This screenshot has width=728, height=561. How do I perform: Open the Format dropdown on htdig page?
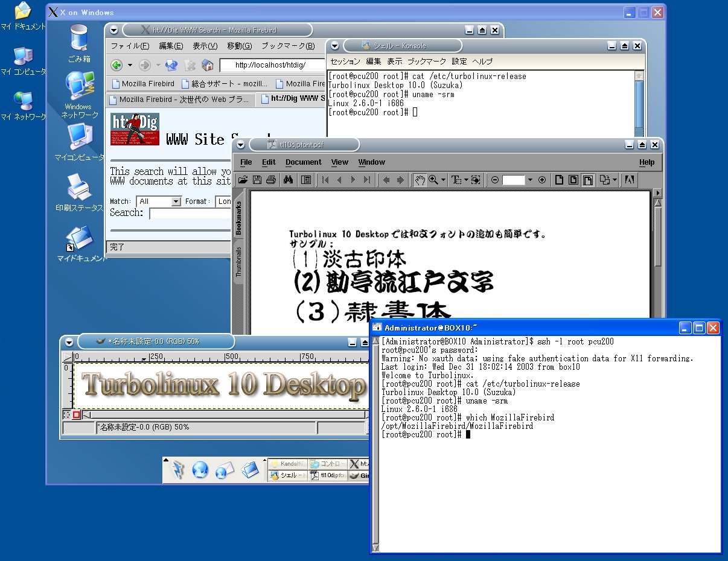point(224,201)
